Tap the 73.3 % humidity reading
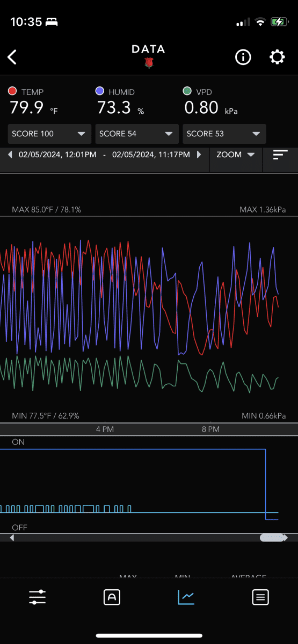The width and height of the screenshot is (298, 644). (x=121, y=108)
